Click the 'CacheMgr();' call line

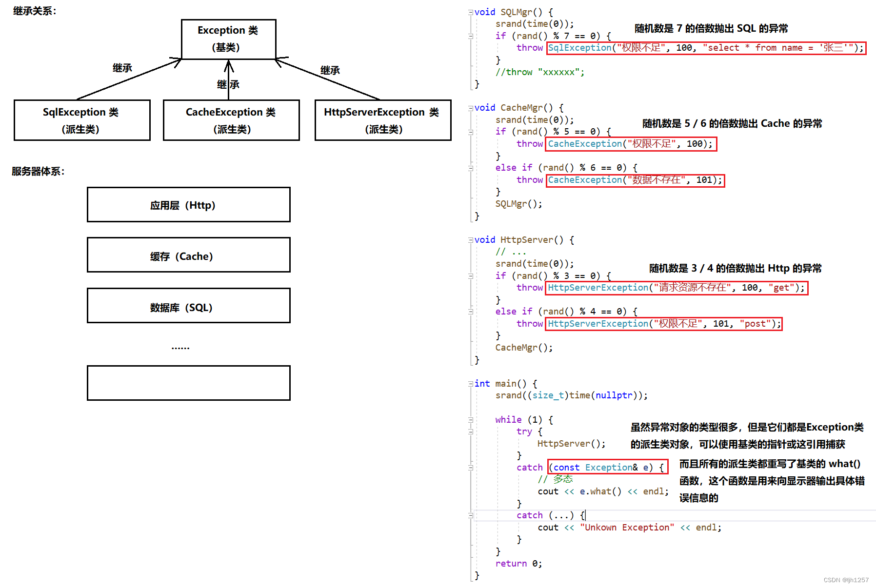coord(524,348)
